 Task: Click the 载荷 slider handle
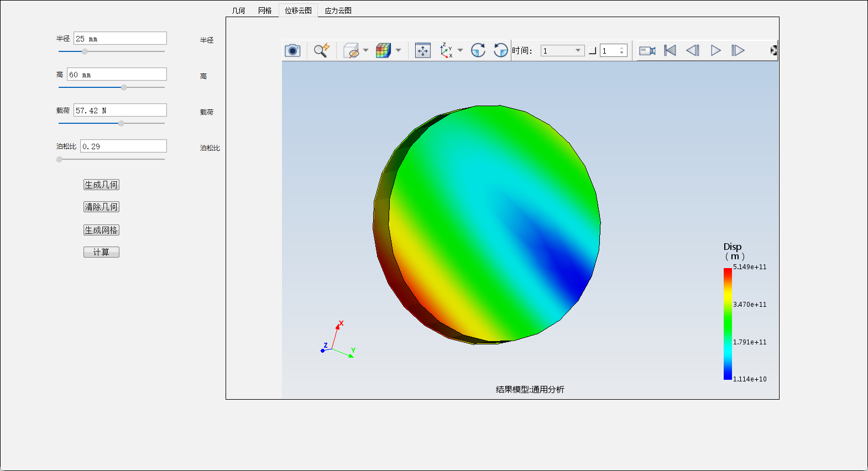tap(121, 123)
